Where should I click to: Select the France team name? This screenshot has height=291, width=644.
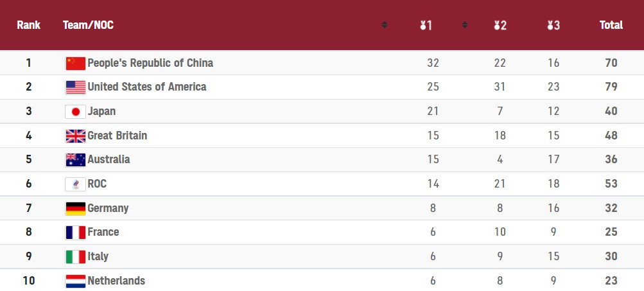[103, 232]
